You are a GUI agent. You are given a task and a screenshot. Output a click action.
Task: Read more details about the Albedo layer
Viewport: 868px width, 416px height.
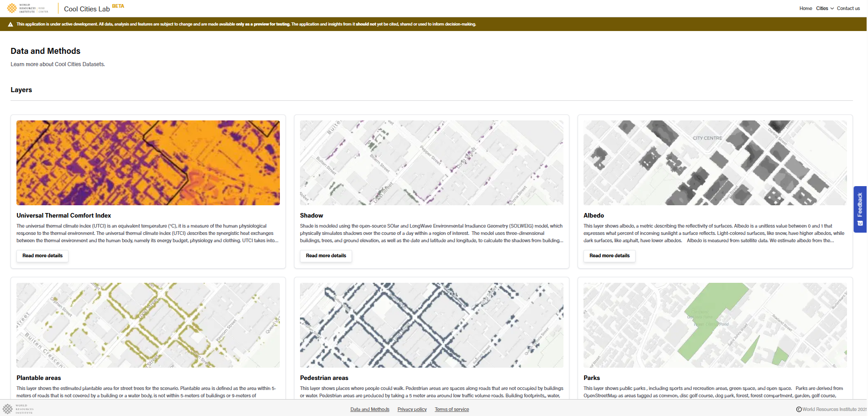coord(609,256)
